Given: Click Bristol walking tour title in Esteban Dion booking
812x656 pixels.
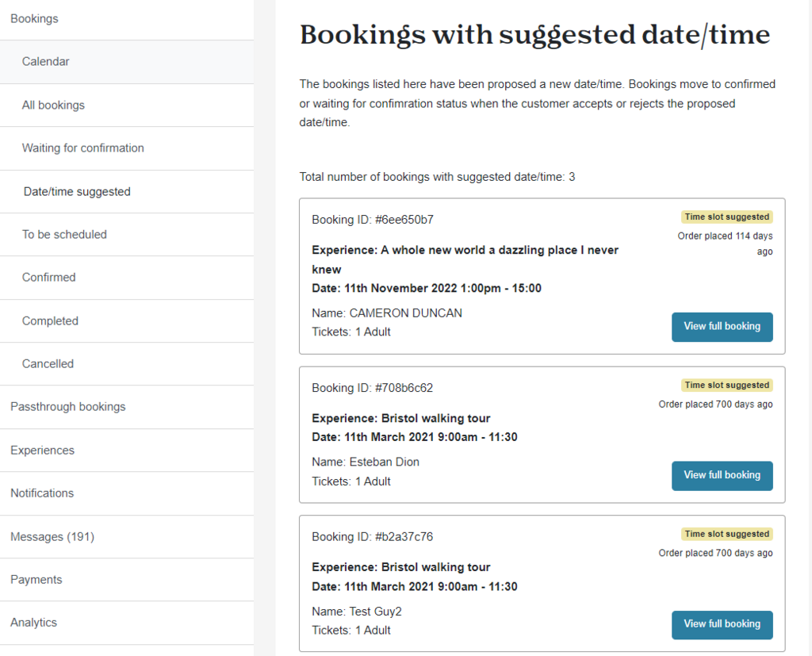Looking at the screenshot, I should coord(400,419).
